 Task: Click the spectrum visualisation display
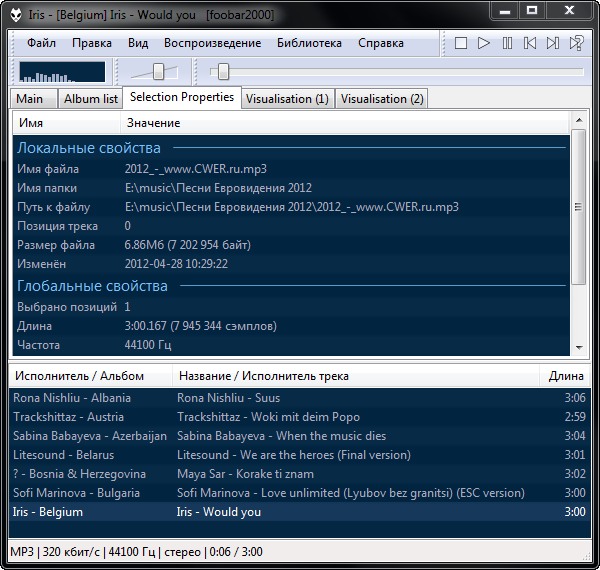pyautogui.click(x=61, y=72)
